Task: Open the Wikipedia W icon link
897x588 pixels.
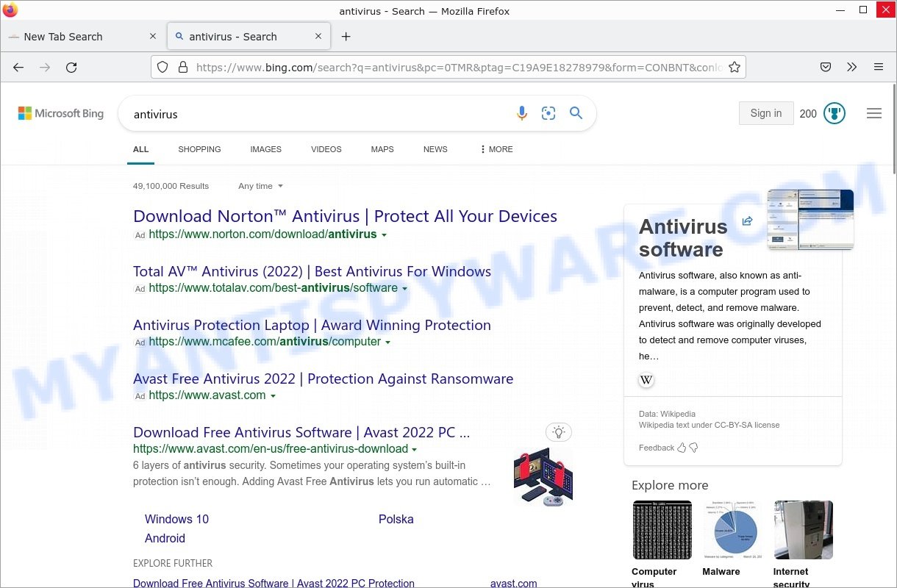Action: [646, 380]
